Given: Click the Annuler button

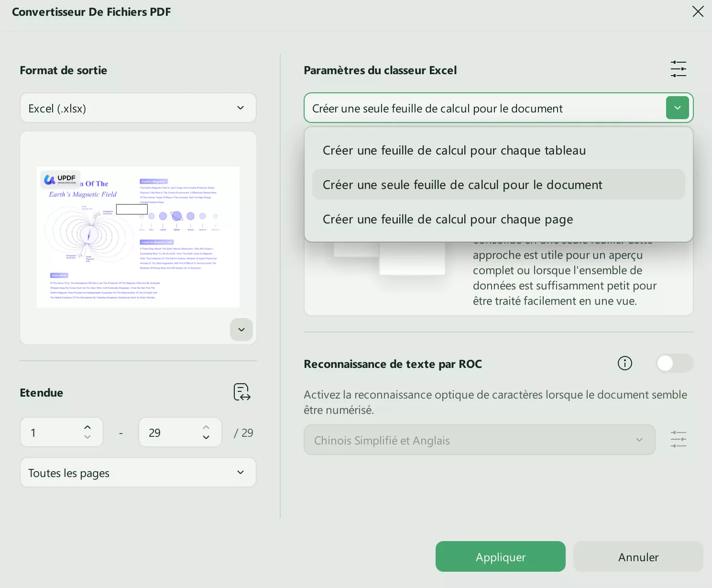Looking at the screenshot, I should pos(638,557).
